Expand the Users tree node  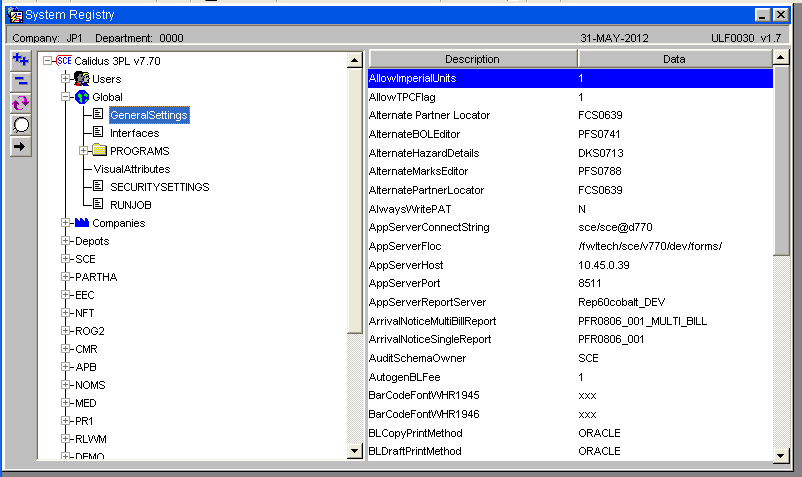pyautogui.click(x=65, y=79)
